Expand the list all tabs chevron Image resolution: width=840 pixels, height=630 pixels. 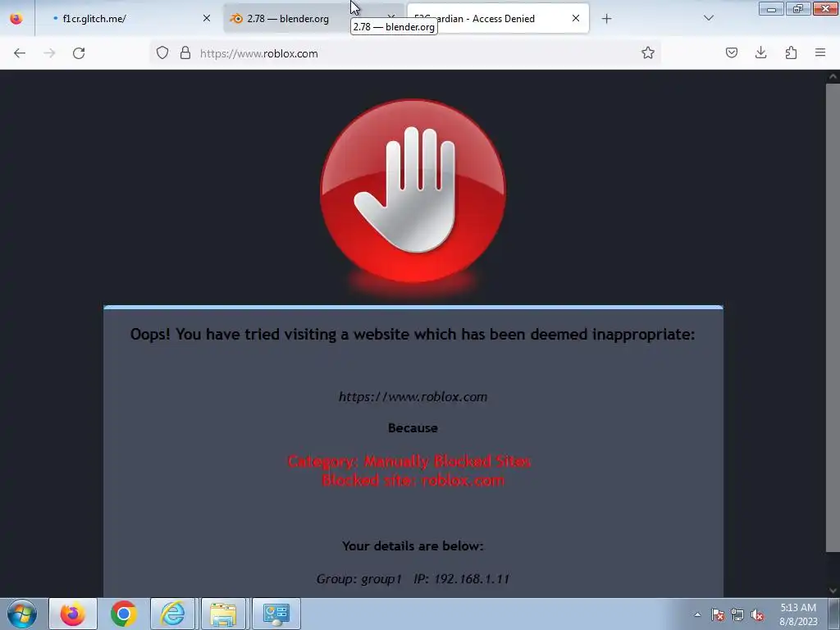(x=708, y=18)
